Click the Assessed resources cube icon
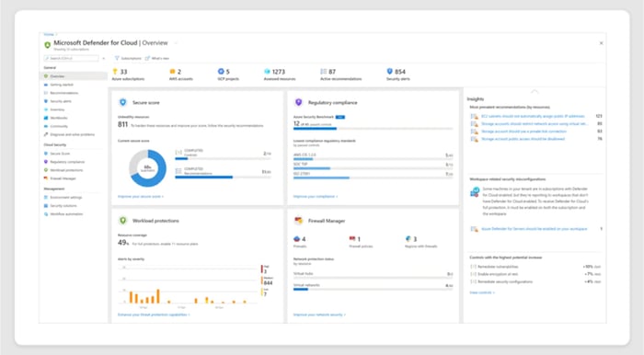 coord(268,72)
